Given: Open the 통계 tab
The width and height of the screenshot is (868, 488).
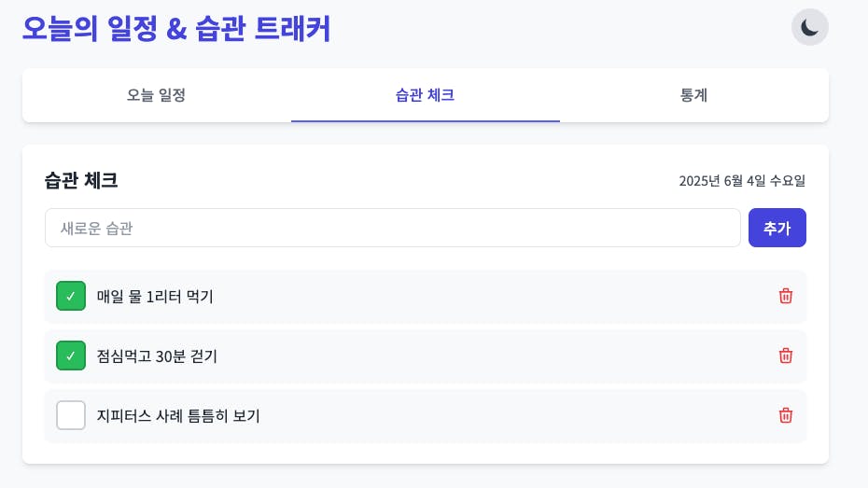Looking at the screenshot, I should tap(693, 95).
